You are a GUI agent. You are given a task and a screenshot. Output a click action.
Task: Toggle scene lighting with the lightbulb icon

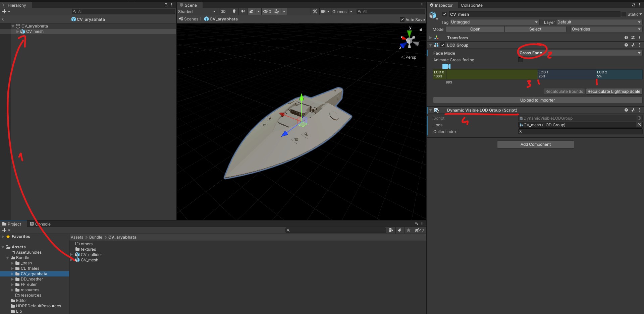[x=234, y=11]
